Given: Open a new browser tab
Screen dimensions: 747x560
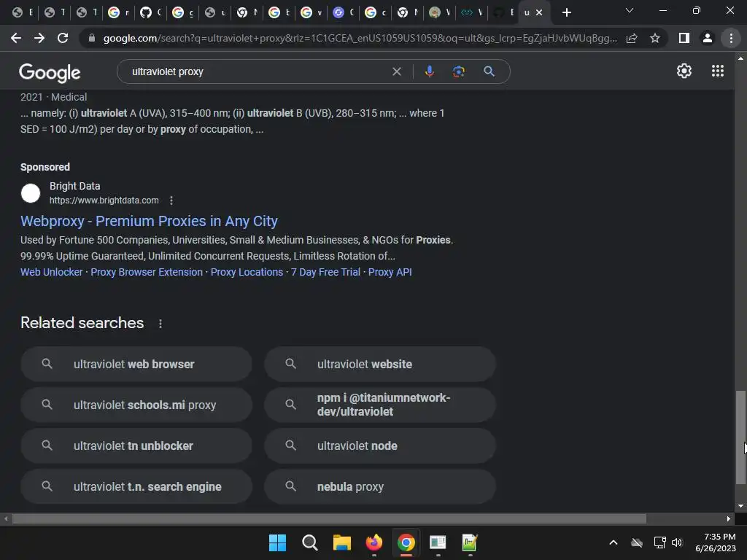Looking at the screenshot, I should pos(566,13).
